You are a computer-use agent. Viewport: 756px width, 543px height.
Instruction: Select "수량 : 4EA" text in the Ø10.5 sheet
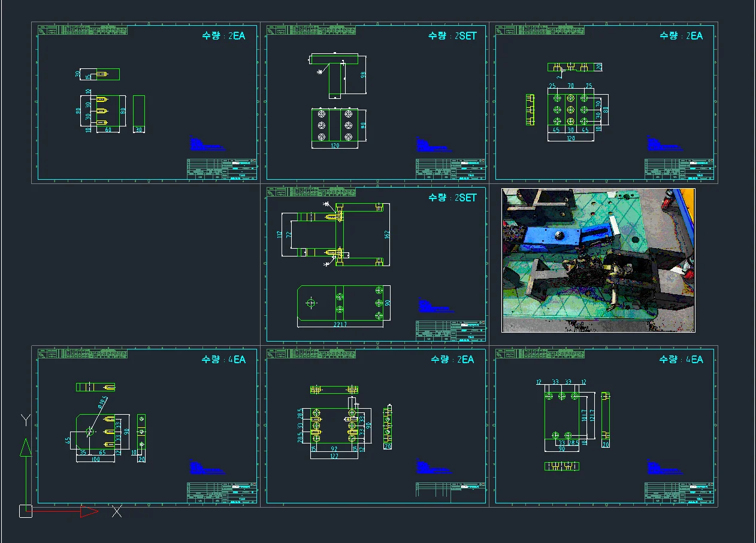coord(223,360)
